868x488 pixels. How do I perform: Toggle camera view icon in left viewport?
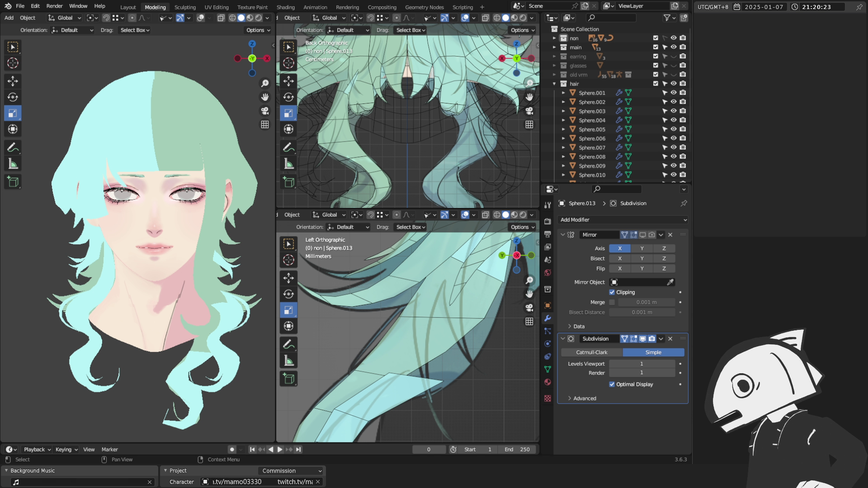coord(265,111)
